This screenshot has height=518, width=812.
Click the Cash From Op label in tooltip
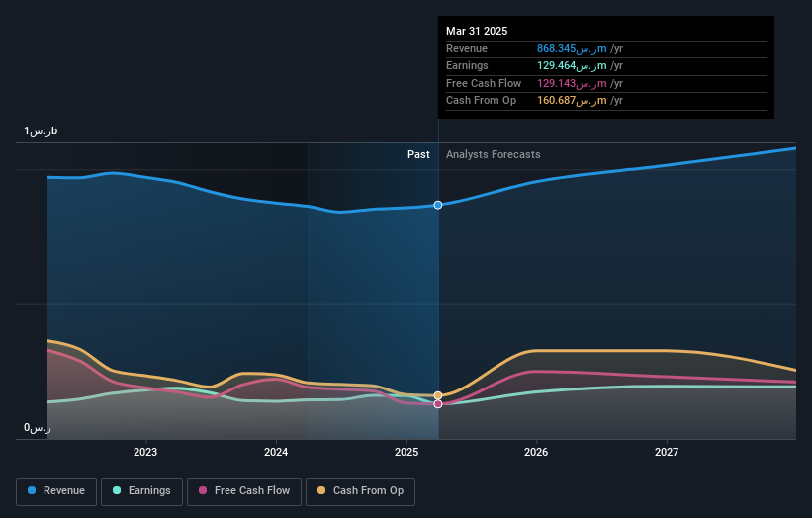pyautogui.click(x=481, y=101)
